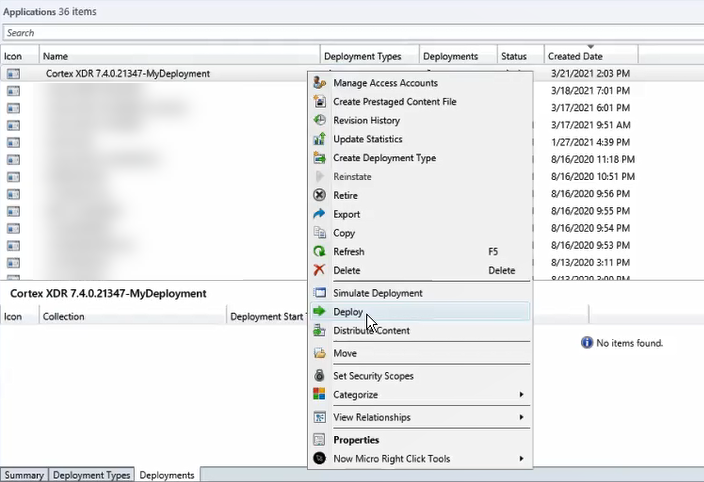Click the Collection column header

pyautogui.click(x=132, y=316)
